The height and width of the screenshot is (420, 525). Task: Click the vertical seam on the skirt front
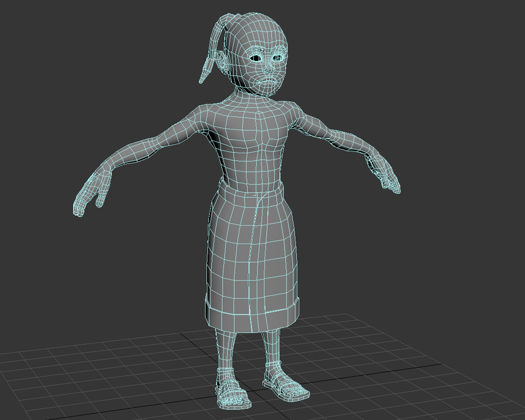[x=251, y=252]
